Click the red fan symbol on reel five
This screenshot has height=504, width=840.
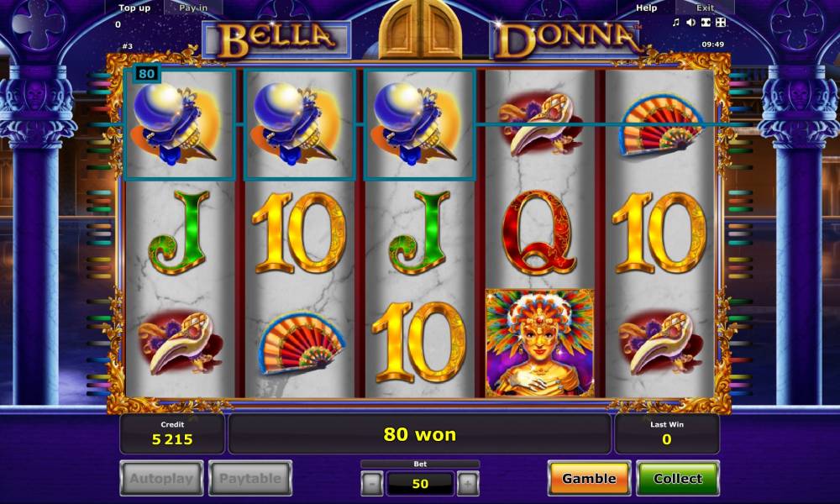[x=660, y=126]
